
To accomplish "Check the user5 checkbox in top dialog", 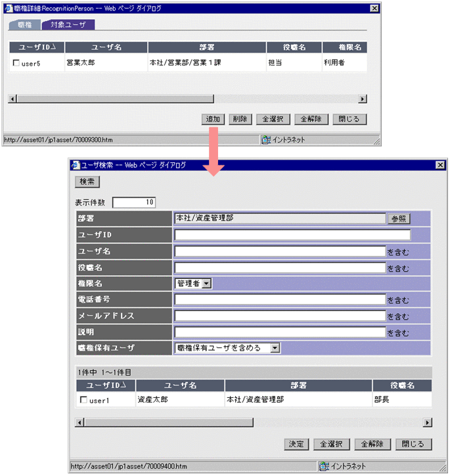I will (x=16, y=63).
